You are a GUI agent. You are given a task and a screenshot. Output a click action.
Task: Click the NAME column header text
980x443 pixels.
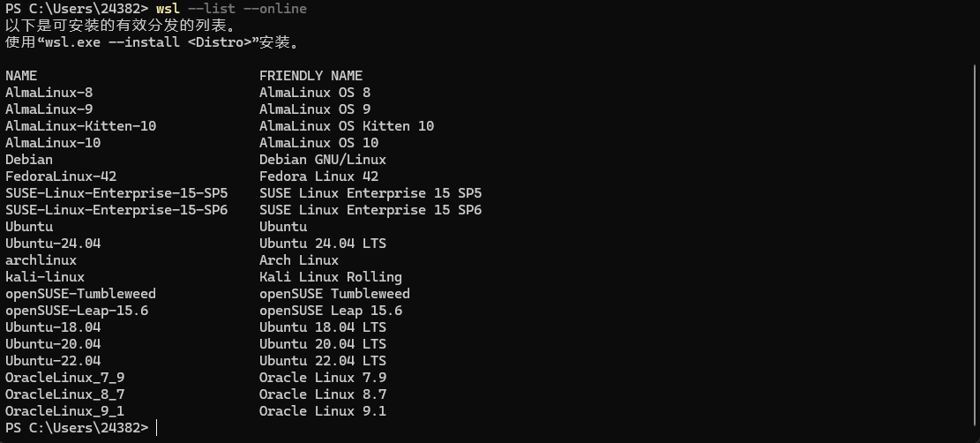[x=21, y=76]
